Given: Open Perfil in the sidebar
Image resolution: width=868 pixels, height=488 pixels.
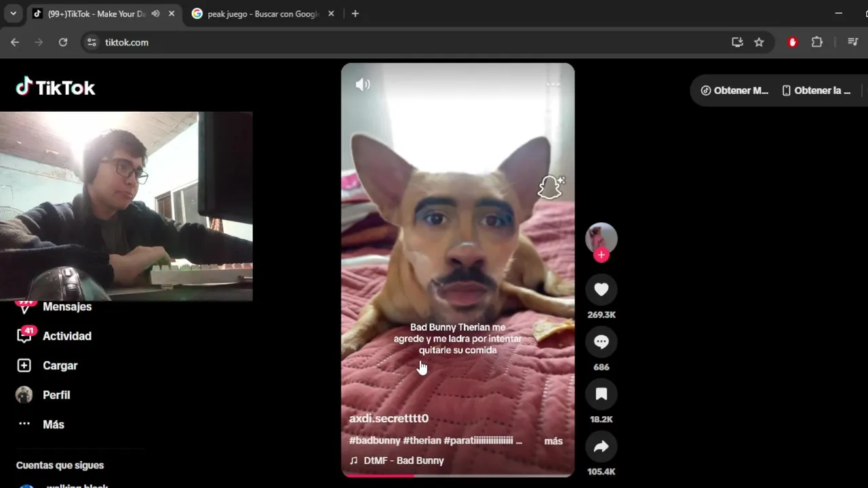Looking at the screenshot, I should [x=56, y=394].
